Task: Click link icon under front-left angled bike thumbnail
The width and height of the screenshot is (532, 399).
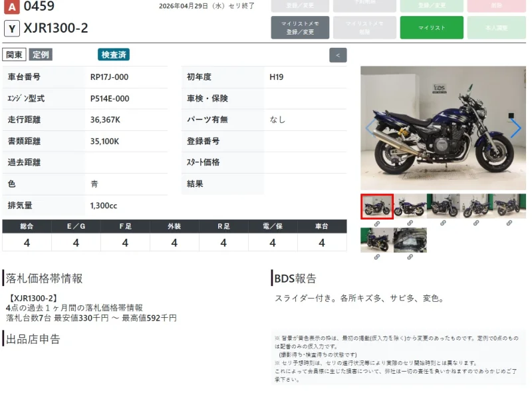Action: (x=476, y=223)
